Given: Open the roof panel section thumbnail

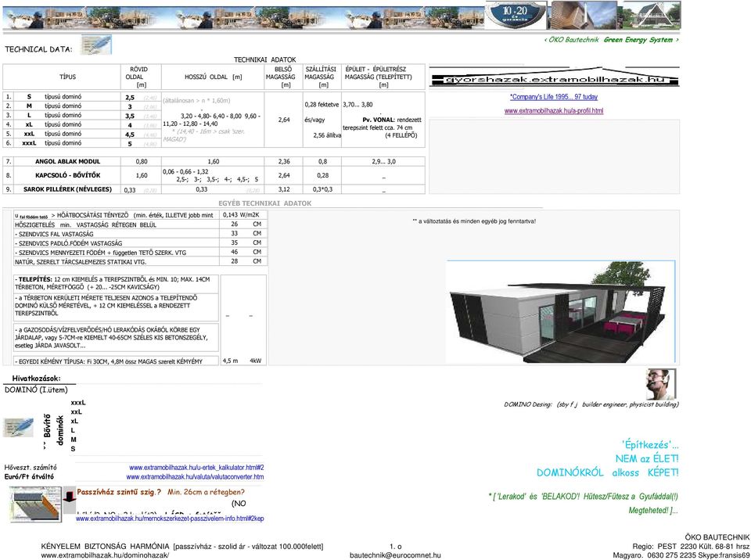Looking at the screenshot, I should pyautogui.click(x=35, y=504).
